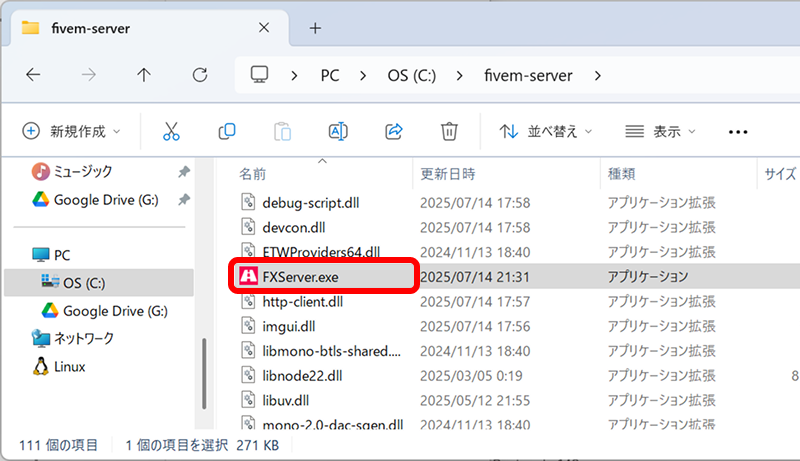800x461 pixels.
Task: Select the file libmono-btls-shared
Action: [x=332, y=351]
